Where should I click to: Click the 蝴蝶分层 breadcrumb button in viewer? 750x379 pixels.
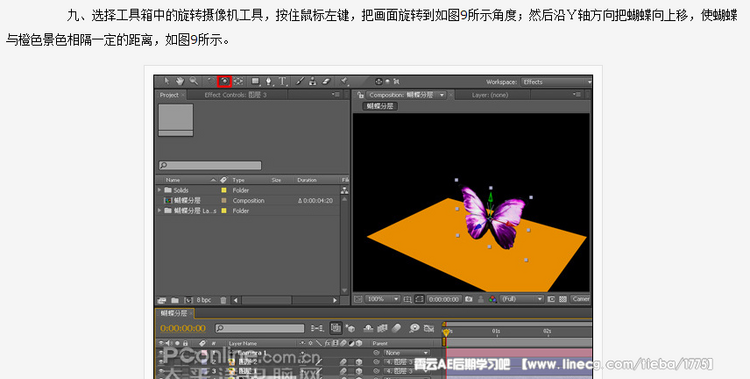[x=380, y=106]
